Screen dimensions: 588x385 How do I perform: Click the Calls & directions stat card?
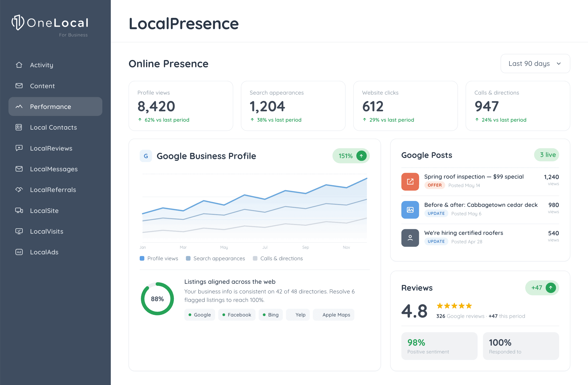click(518, 106)
